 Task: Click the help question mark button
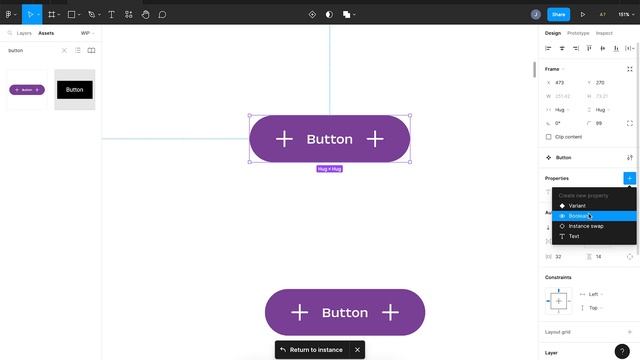coord(622,351)
